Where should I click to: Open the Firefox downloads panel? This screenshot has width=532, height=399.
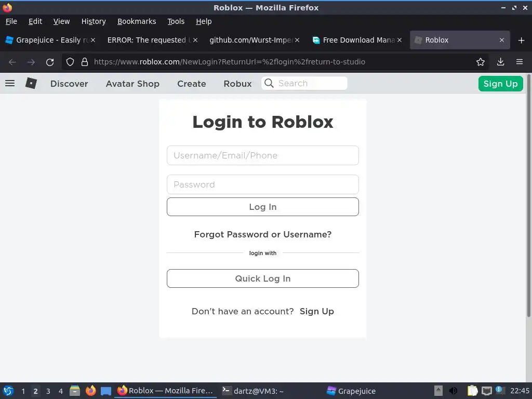point(500,62)
